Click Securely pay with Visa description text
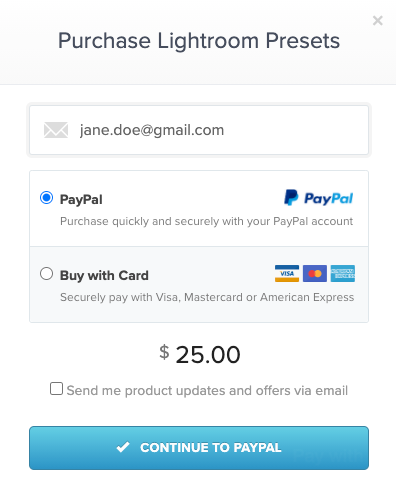Viewport: 396px width, 487px height. (207, 297)
